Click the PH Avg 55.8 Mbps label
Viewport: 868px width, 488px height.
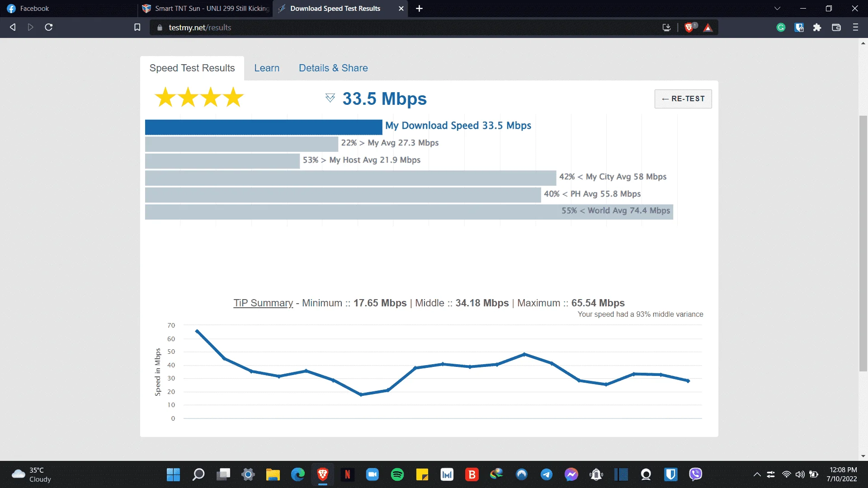coord(592,194)
